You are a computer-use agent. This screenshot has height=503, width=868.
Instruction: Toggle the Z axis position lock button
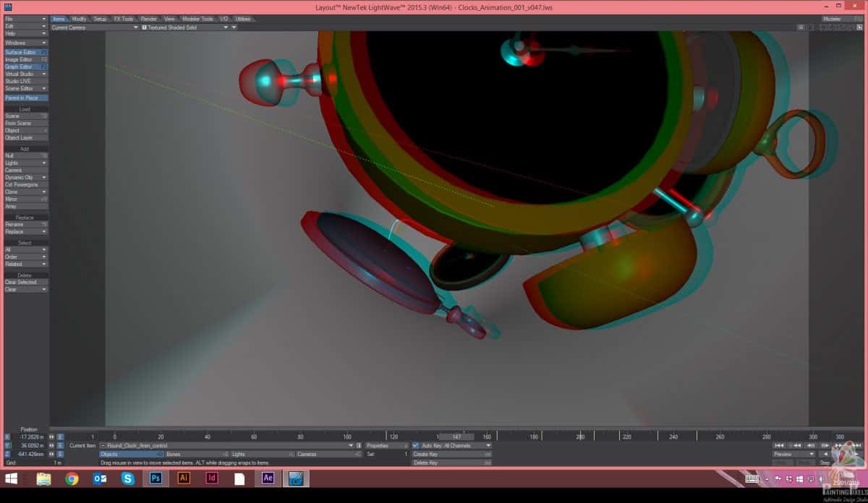[8, 454]
